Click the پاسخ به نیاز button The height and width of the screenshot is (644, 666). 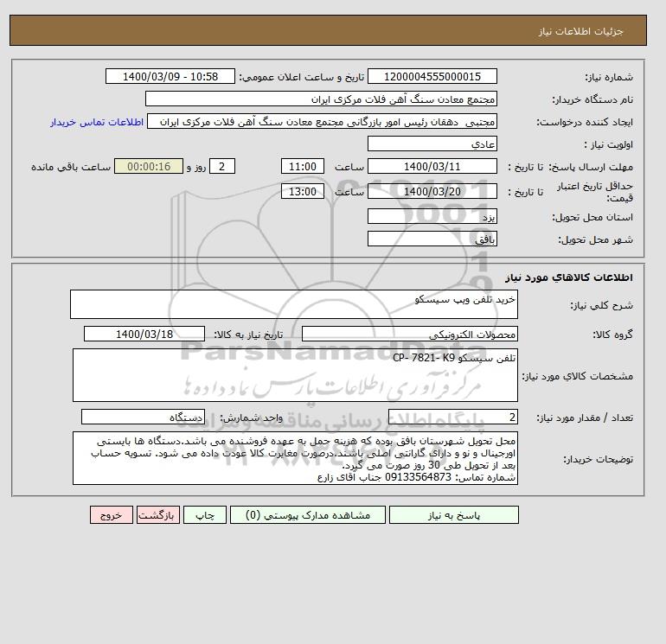pos(453,515)
